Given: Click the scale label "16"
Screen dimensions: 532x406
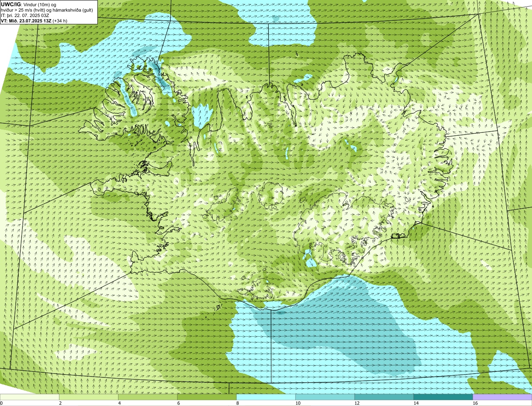Looking at the screenshot, I should [x=475, y=403].
